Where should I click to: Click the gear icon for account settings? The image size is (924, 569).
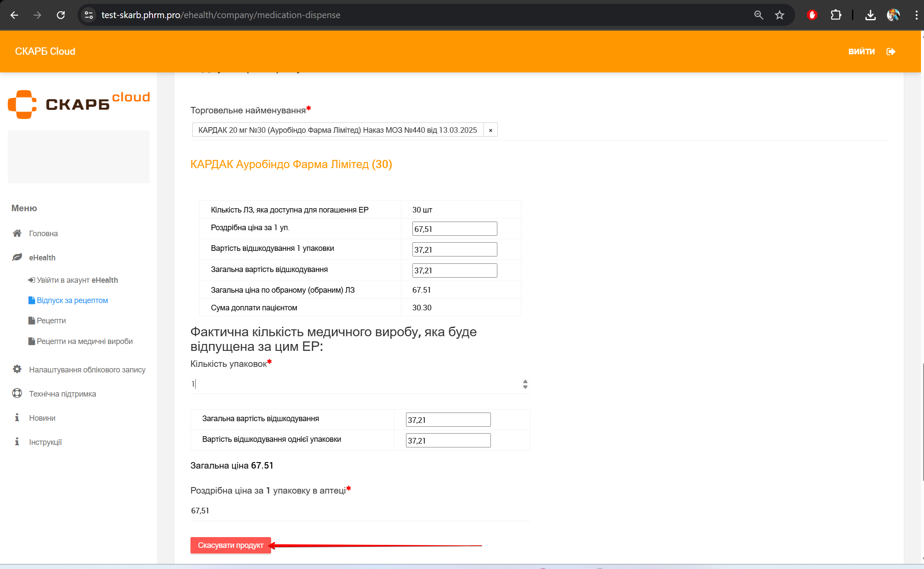tap(17, 369)
